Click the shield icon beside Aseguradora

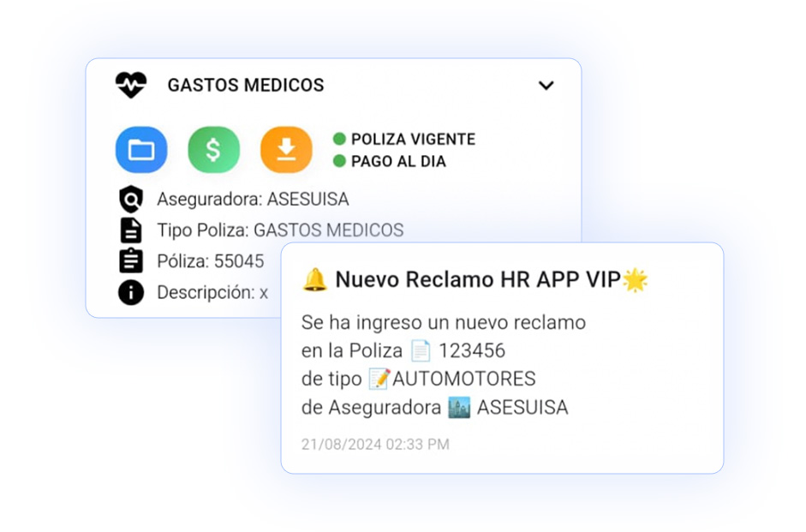(131, 199)
